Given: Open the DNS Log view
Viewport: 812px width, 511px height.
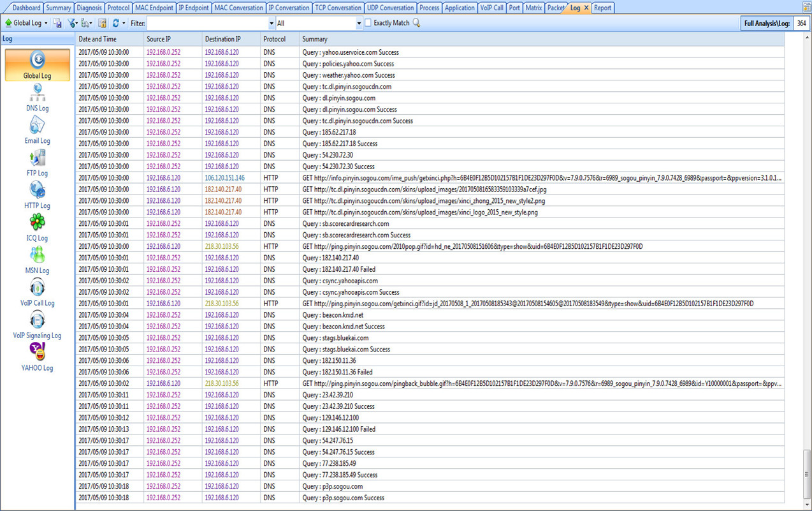Looking at the screenshot, I should [37, 98].
